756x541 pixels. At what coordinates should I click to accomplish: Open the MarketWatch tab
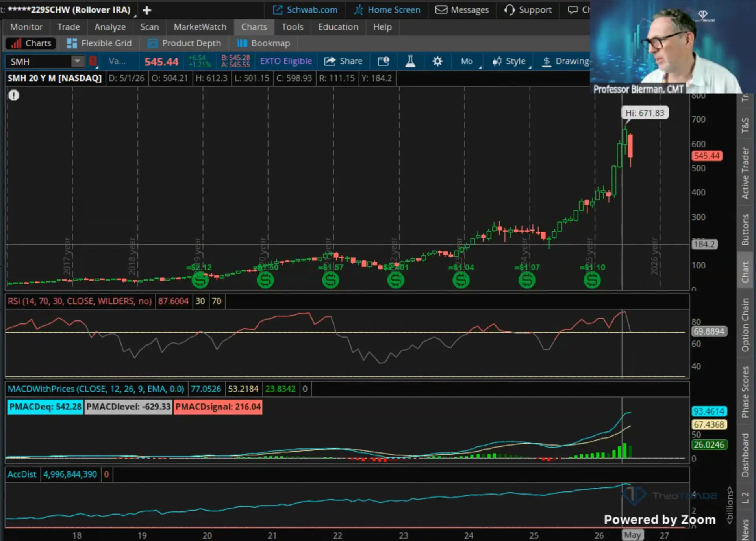(x=200, y=27)
